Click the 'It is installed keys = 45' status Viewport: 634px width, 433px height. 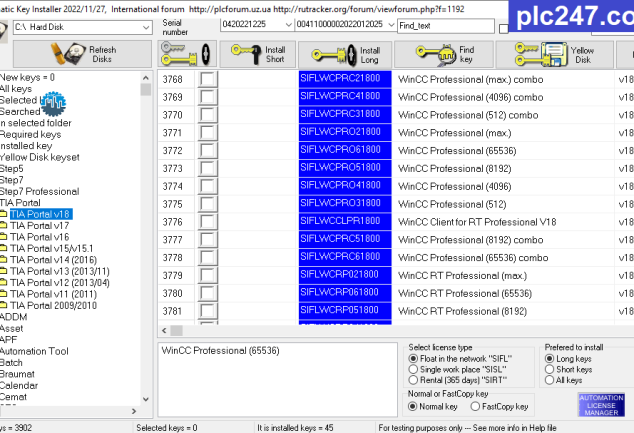tap(295, 428)
